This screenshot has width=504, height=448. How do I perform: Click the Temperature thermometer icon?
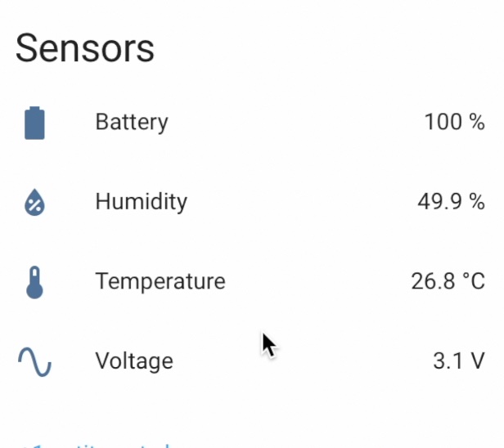pyautogui.click(x=34, y=282)
